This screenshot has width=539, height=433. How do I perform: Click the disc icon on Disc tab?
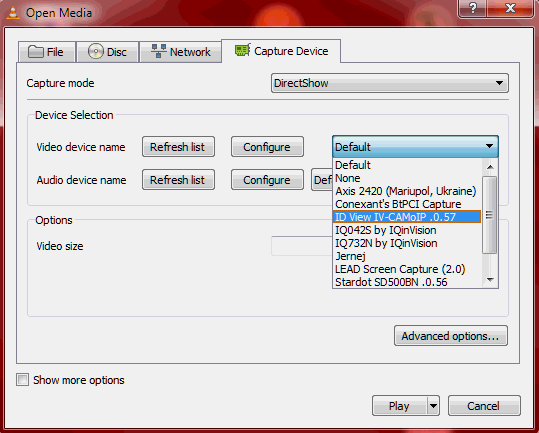click(x=96, y=51)
